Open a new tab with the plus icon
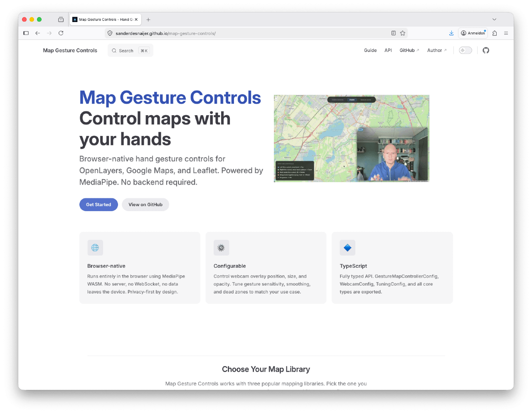 [x=148, y=20]
